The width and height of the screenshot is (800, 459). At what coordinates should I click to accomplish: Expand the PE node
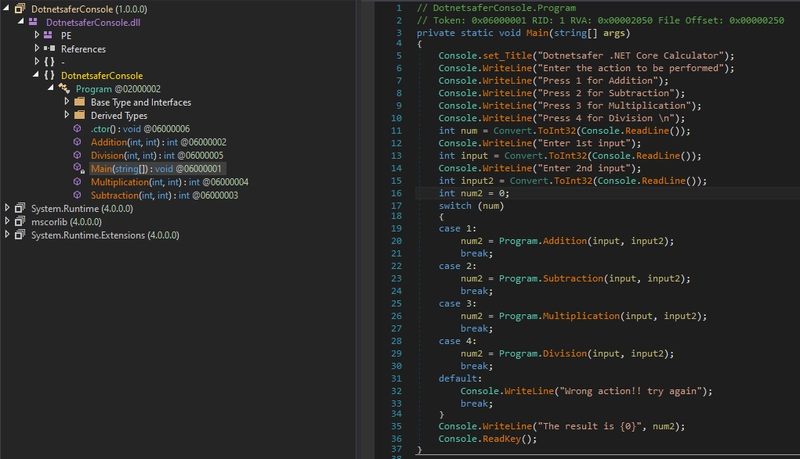pyautogui.click(x=37, y=35)
